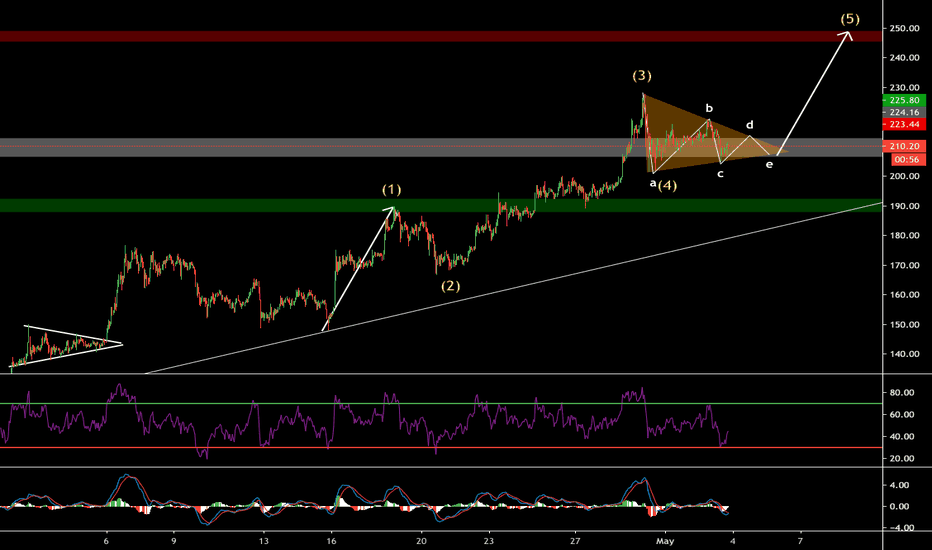This screenshot has width=932, height=550.
Task: Click the 00:56 bar countdown tag
Action: point(908,159)
